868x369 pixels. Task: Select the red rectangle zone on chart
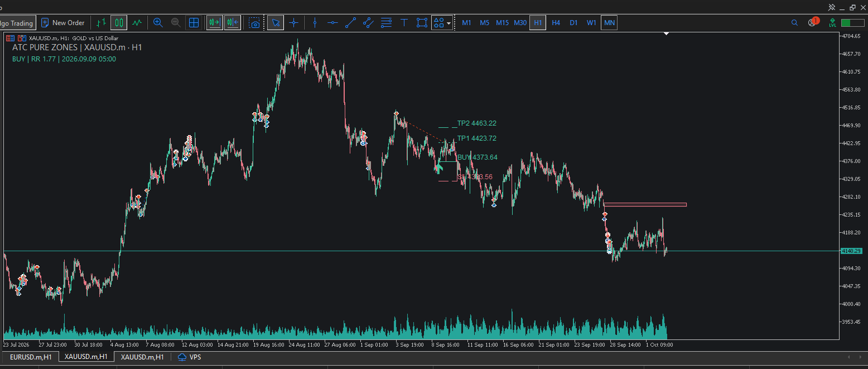[x=645, y=204]
